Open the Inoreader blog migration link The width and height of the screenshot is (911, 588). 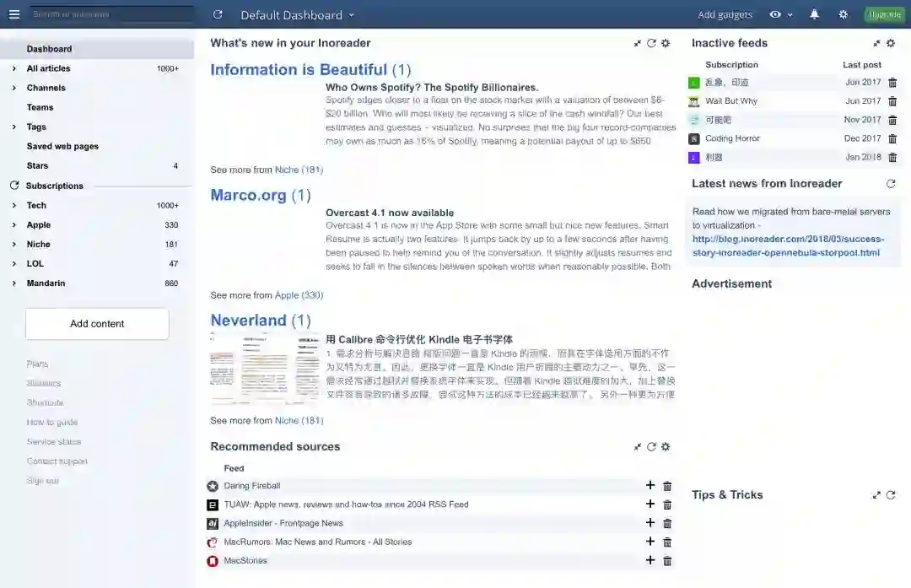pos(789,245)
